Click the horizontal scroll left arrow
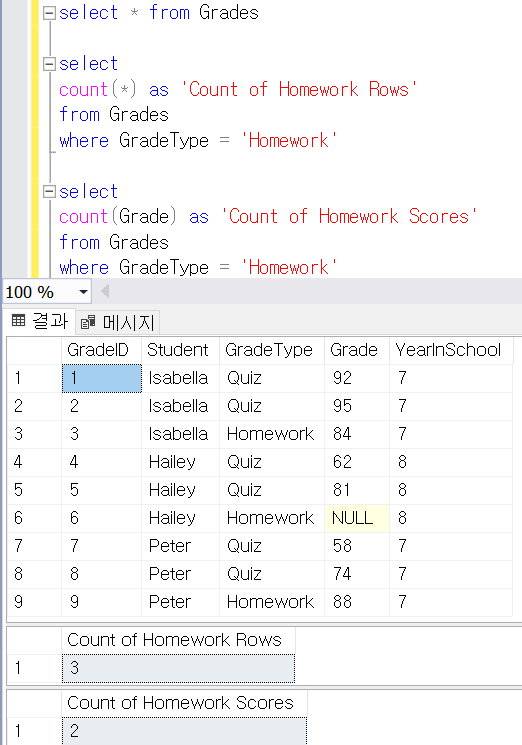This screenshot has width=522, height=745. click(x=105, y=291)
